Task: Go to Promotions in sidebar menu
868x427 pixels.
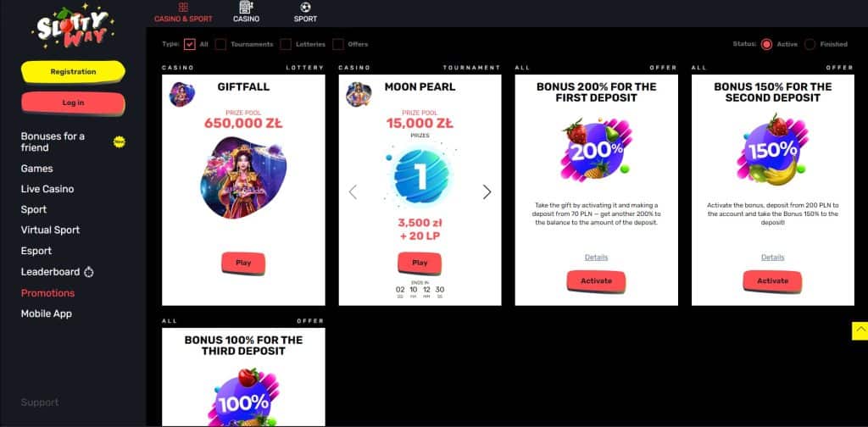Action: pos(47,293)
